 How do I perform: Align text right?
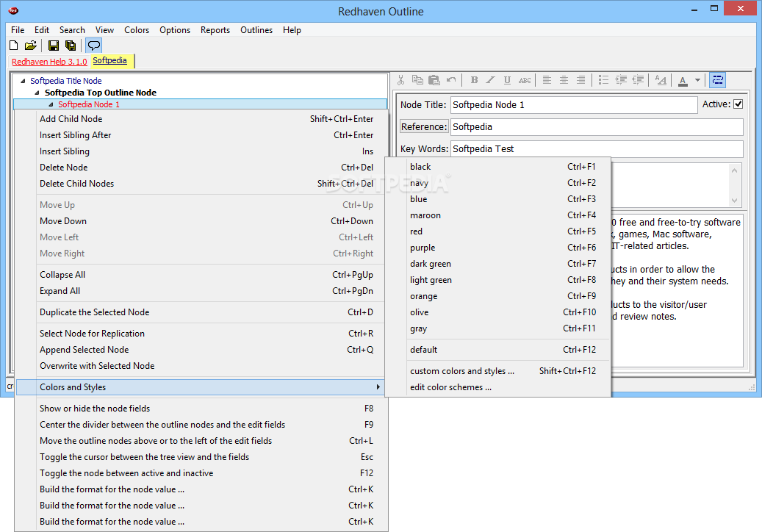tap(581, 80)
